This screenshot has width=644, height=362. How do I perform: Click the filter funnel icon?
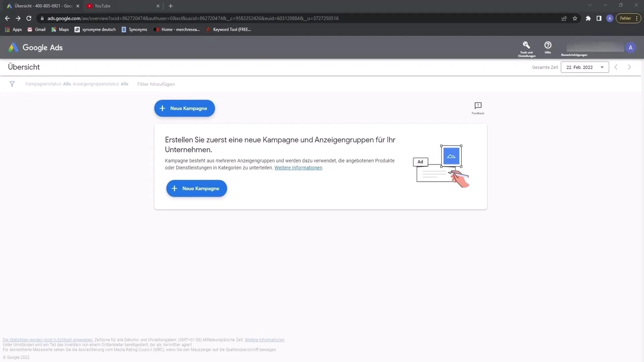tap(12, 84)
